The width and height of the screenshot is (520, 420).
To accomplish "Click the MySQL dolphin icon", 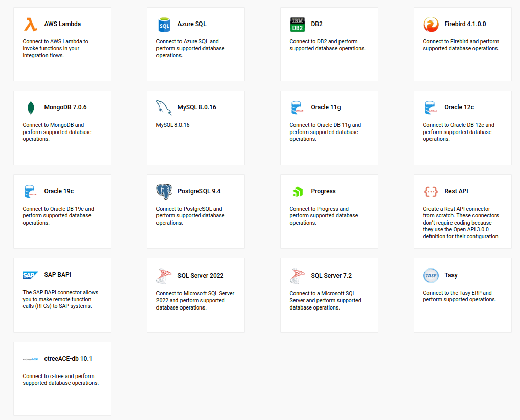I will pos(164,108).
